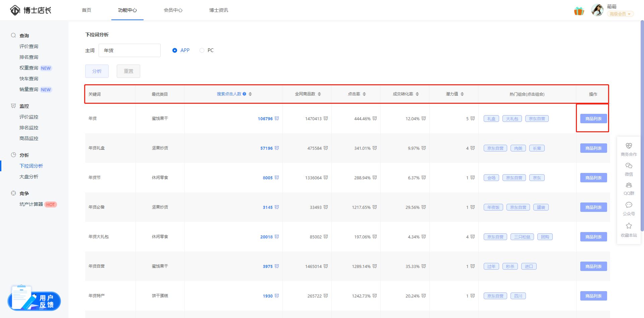Screen dimensions: 644x318
Task: Open chart icon for 年货 潜力值 5
Action: click(473, 119)
